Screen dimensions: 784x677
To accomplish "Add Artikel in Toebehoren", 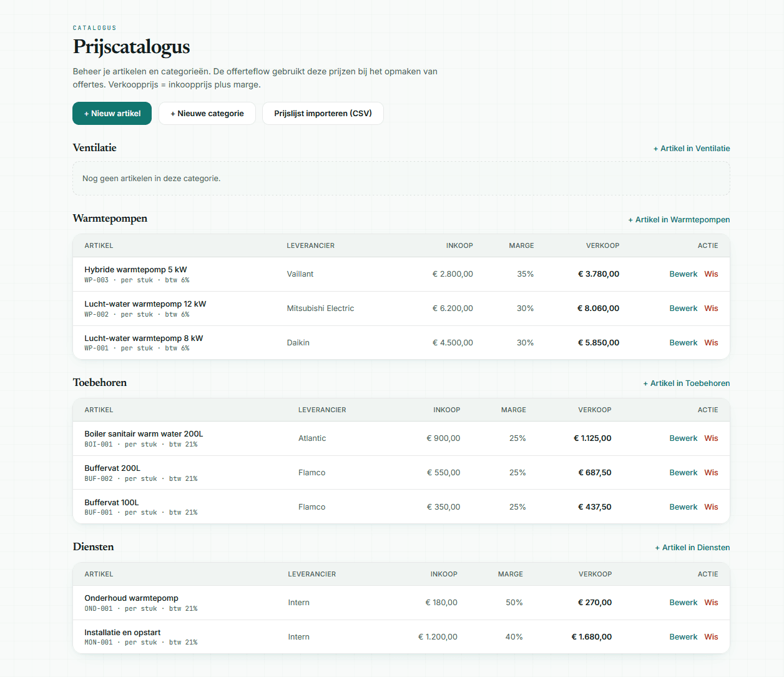I will [x=687, y=383].
